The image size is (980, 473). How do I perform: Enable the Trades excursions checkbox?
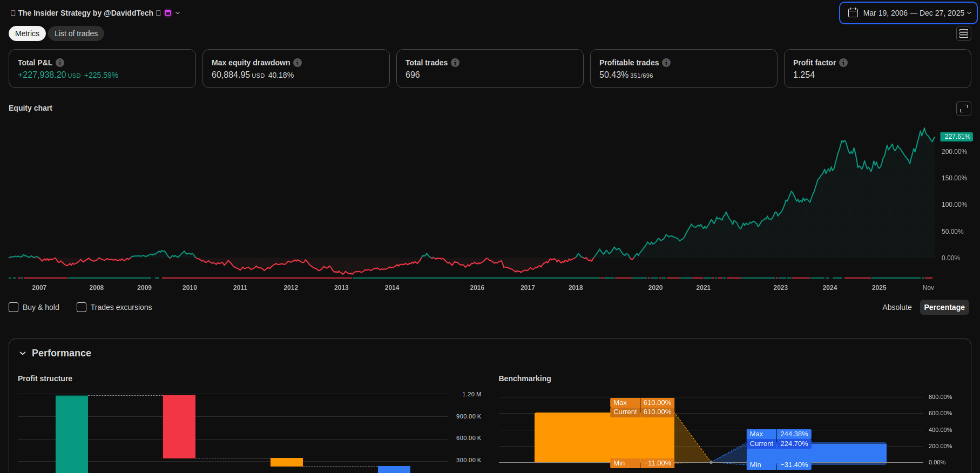[x=82, y=307]
